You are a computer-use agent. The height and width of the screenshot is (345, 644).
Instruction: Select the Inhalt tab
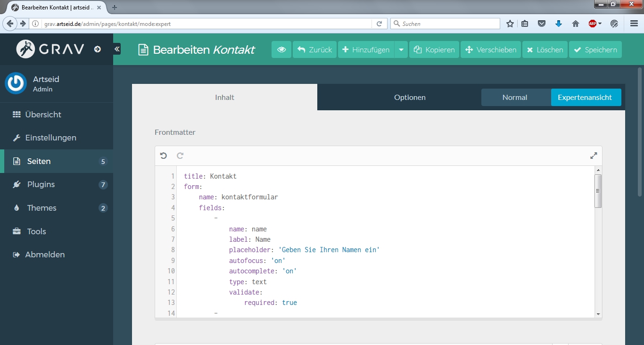click(224, 98)
